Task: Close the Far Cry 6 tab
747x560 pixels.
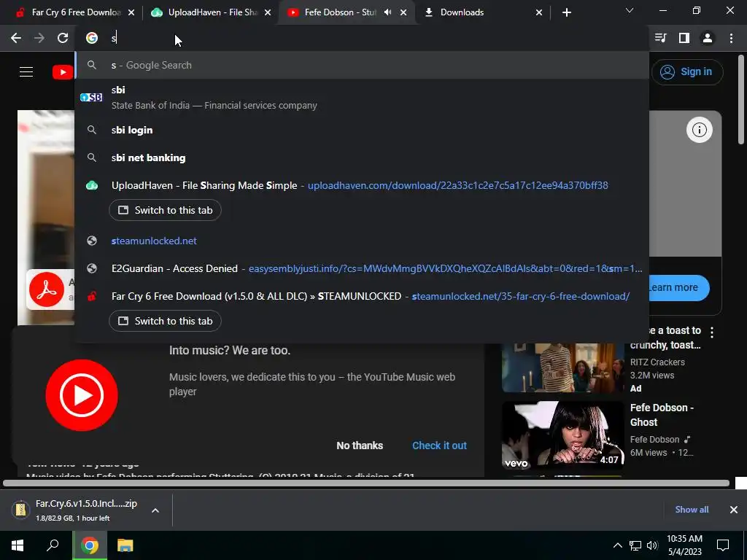Action: point(131,13)
